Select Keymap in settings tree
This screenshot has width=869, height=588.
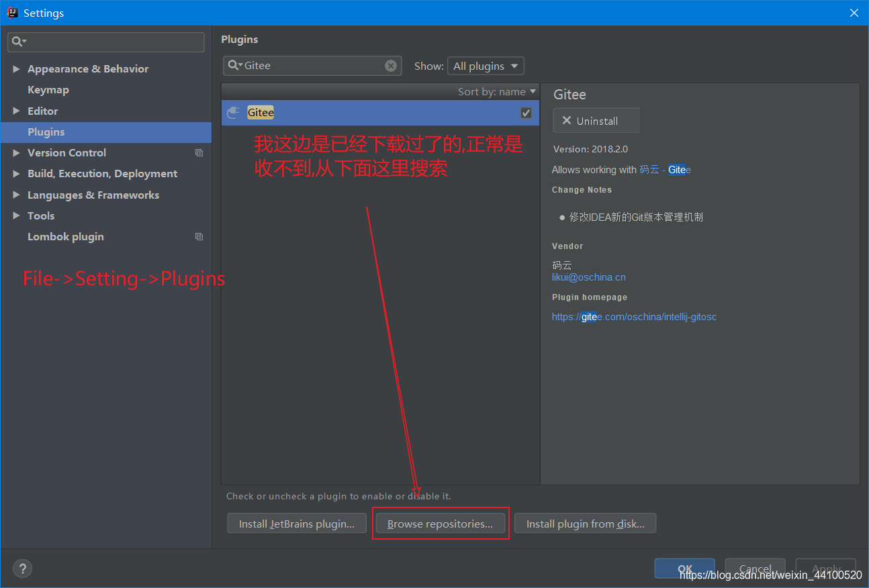coord(48,90)
